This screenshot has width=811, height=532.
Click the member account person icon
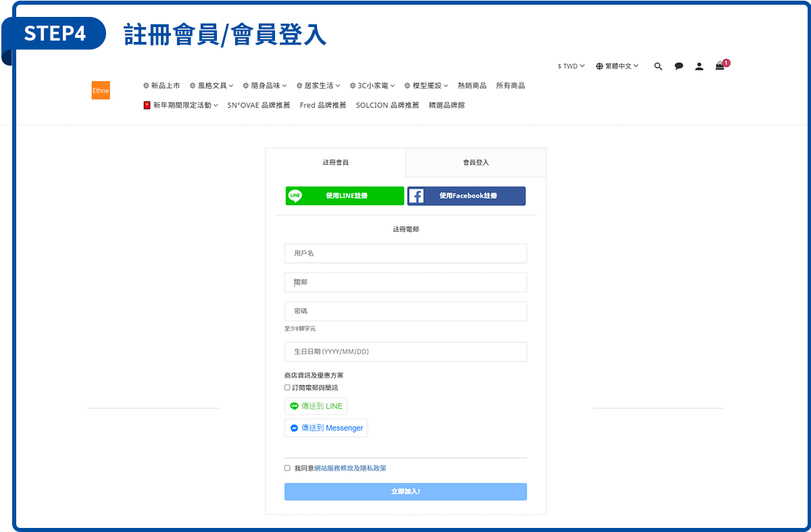pyautogui.click(x=699, y=66)
